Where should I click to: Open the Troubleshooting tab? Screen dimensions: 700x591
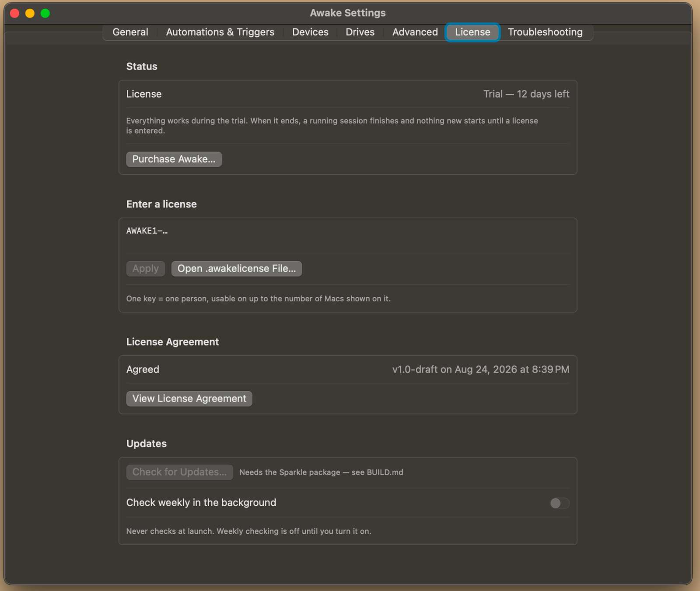pos(545,32)
